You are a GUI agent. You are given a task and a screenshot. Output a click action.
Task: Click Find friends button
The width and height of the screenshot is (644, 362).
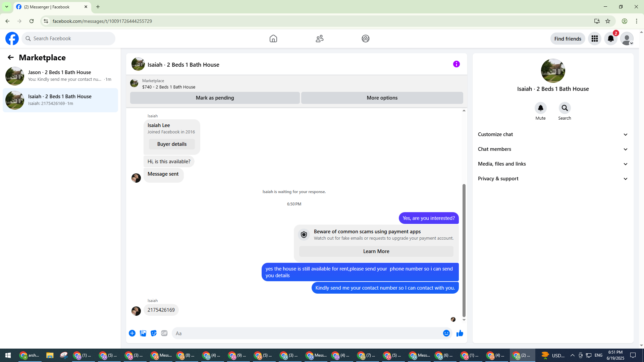click(x=568, y=39)
